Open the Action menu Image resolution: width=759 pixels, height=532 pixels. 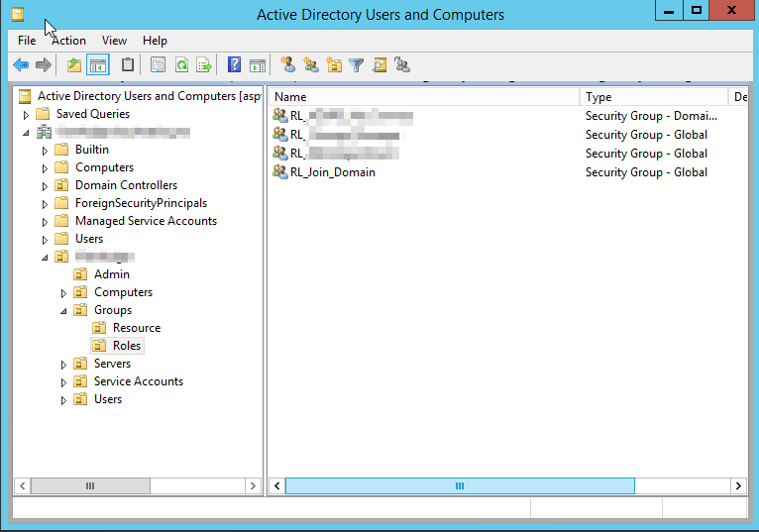pos(68,41)
